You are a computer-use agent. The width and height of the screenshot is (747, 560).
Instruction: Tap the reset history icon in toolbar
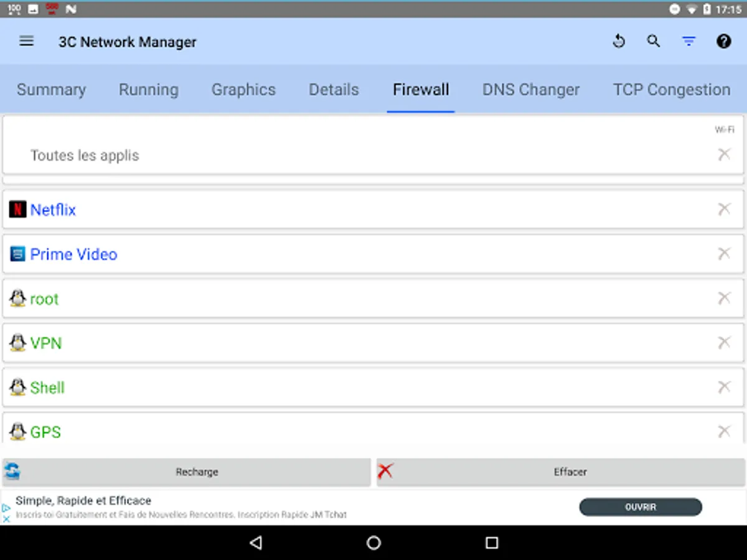pos(618,42)
